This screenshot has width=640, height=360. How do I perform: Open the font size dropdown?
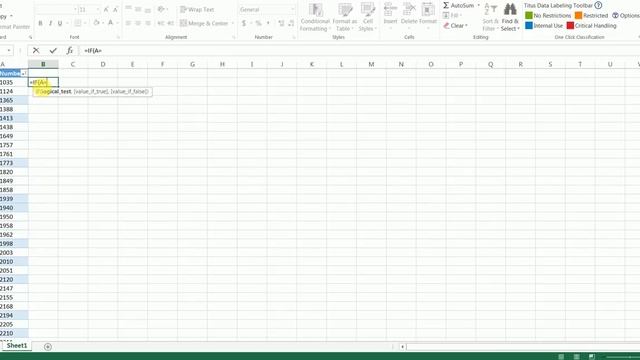coord(97,9)
